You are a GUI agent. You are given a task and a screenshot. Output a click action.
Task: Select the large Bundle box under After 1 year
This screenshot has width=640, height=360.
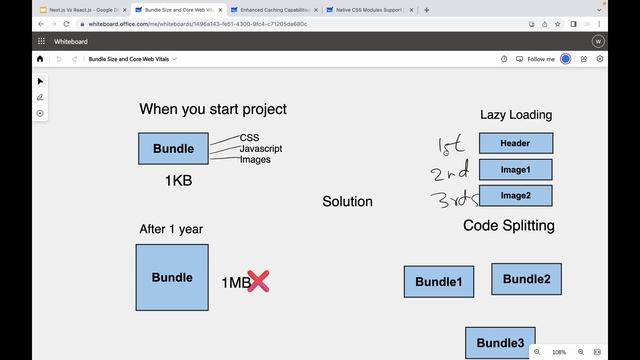172,278
